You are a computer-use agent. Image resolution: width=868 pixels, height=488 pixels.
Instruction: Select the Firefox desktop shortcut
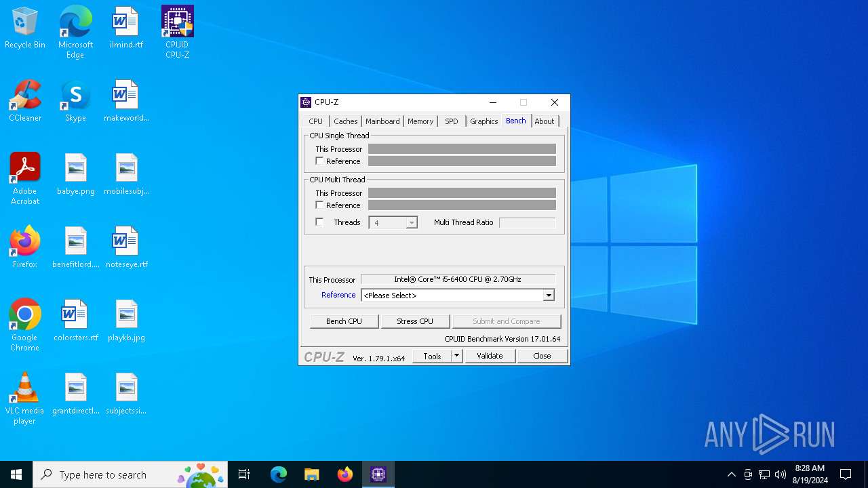click(x=25, y=247)
